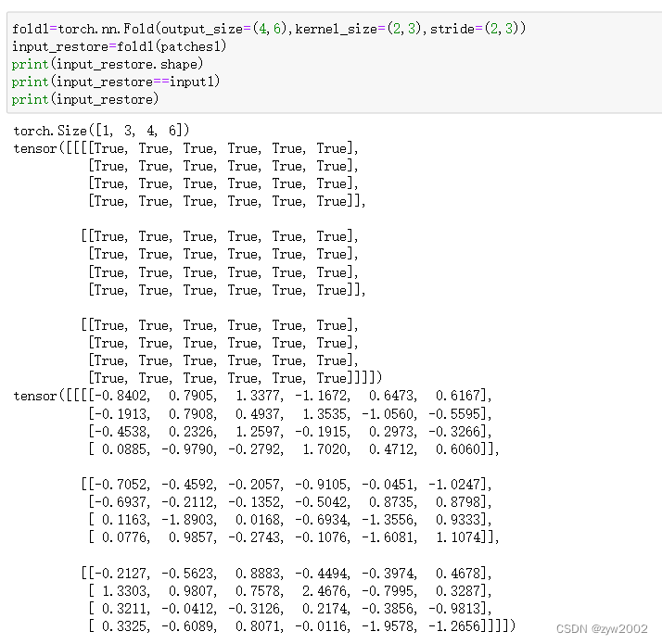Click the print(input_restore.shape) line
The height and width of the screenshot is (644, 662).
108,64
